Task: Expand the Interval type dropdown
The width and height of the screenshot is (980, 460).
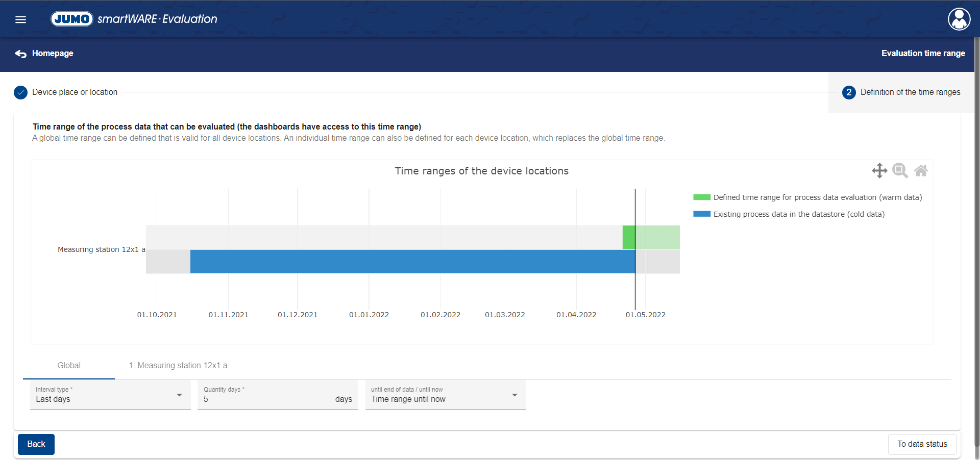Action: (x=110, y=395)
